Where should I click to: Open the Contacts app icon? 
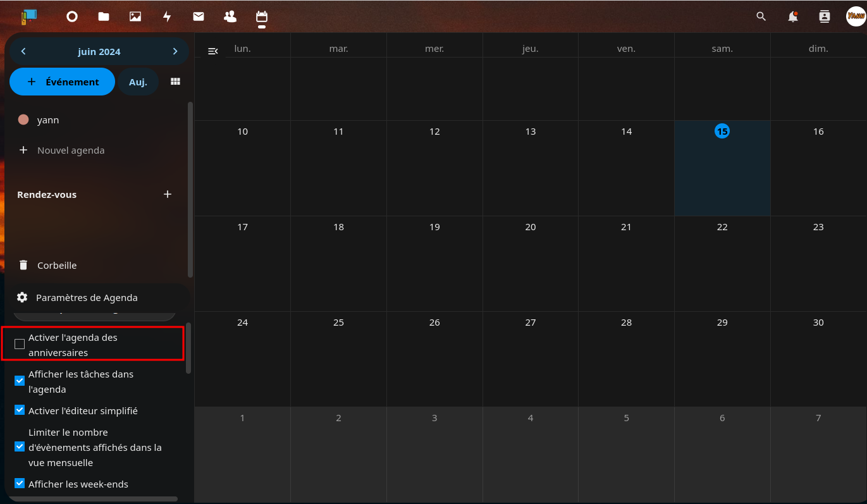[230, 17]
